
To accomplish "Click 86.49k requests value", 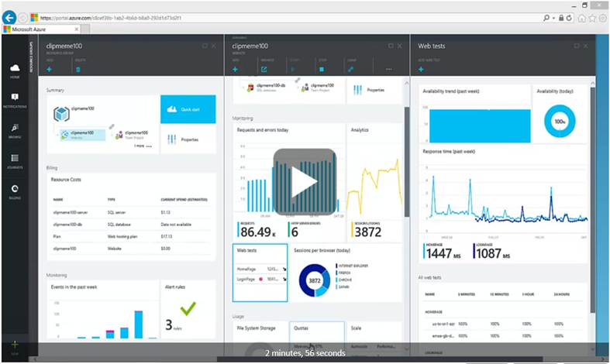I will pos(258,232).
